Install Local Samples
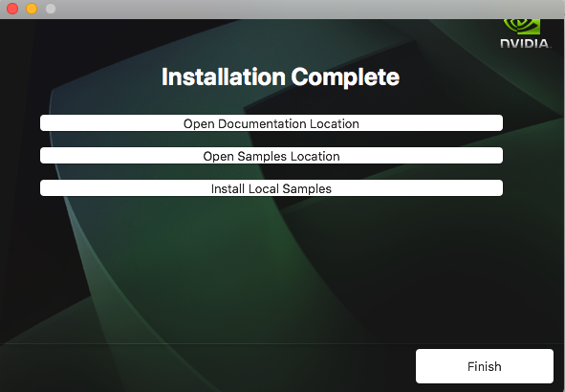 pyautogui.click(x=272, y=188)
